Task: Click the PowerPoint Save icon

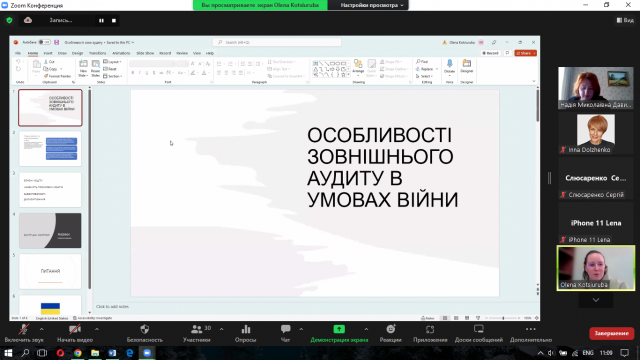Action: [x=56, y=42]
